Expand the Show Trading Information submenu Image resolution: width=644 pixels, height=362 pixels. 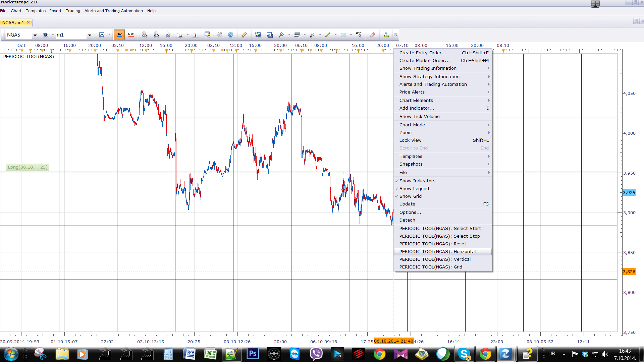[x=443, y=68]
